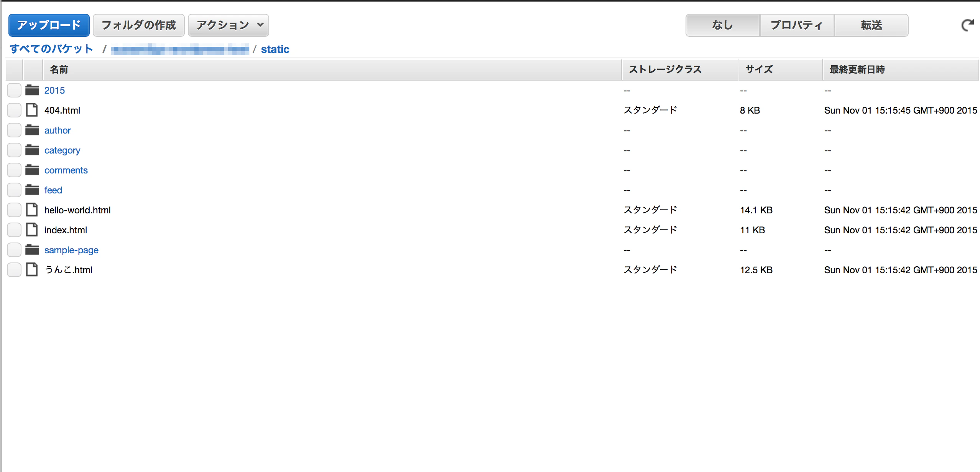Click the blurred bucket name breadcrumb
The image size is (980, 472).
[x=180, y=50]
